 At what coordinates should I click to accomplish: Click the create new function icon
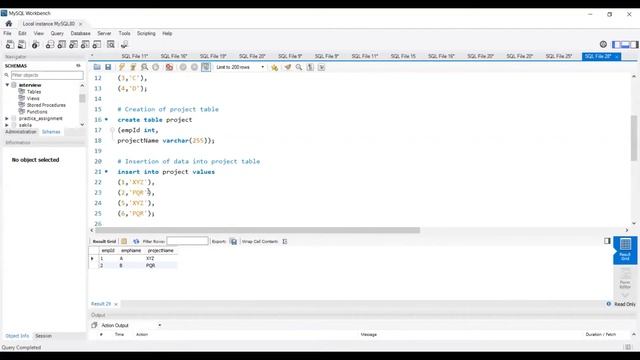tap(97, 44)
